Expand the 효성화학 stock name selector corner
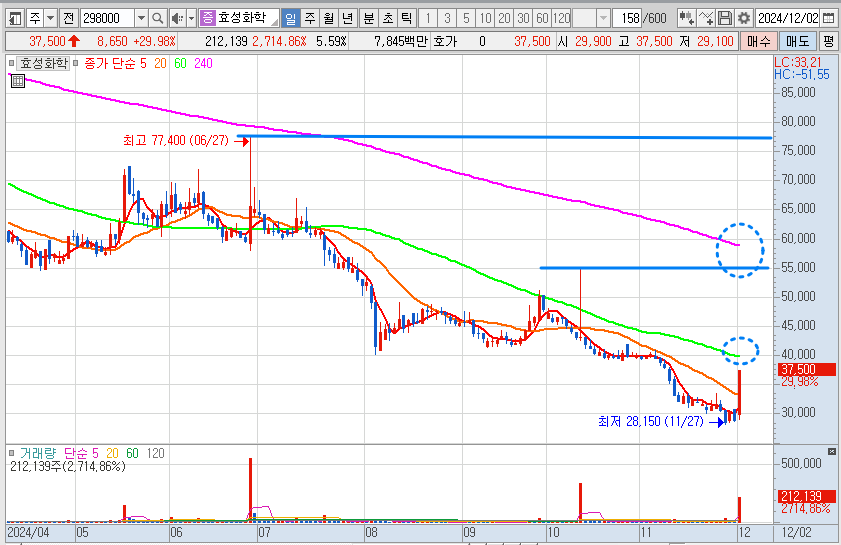841x545 pixels. (275, 23)
